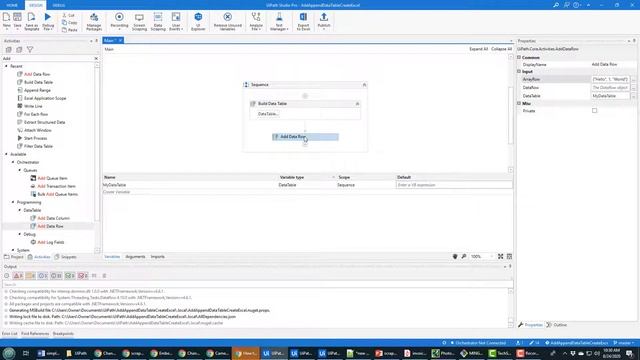Toggle trace filter in Output panel
The height and width of the screenshot is (360, 640).
(56, 276)
